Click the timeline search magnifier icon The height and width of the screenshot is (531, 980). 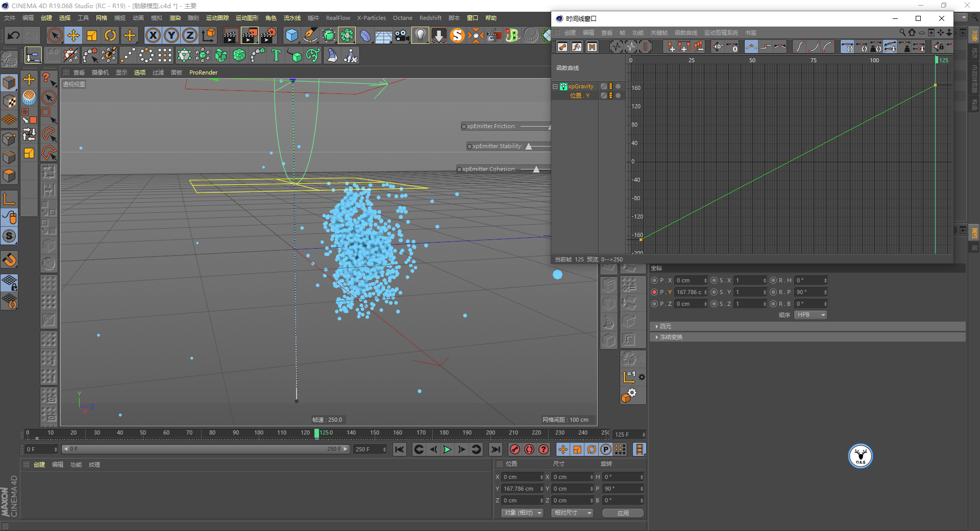click(x=902, y=32)
